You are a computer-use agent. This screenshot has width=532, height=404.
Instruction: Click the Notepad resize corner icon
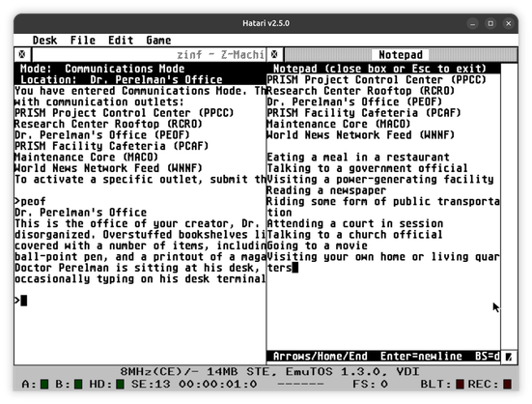tap(509, 357)
